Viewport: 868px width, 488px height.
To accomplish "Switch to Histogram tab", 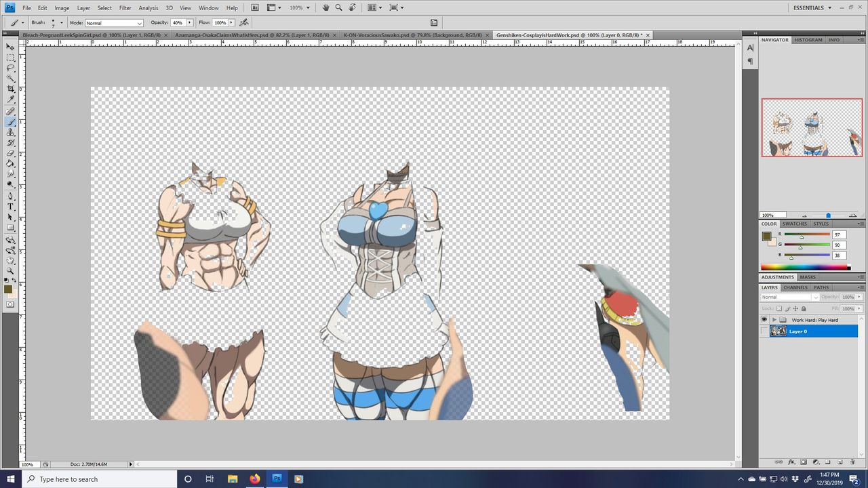I will tap(808, 40).
